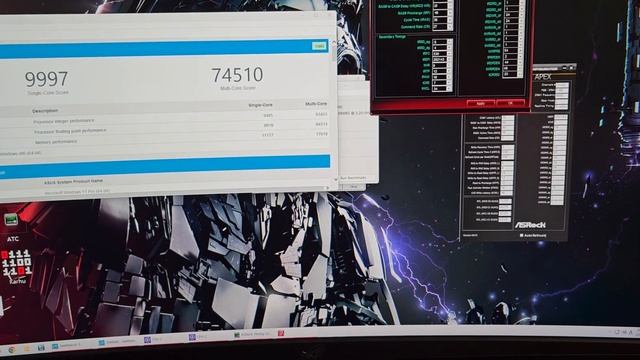Click the 74510 multi-core score
Image resolution: width=640 pixels, height=360 pixels.
pyautogui.click(x=237, y=75)
